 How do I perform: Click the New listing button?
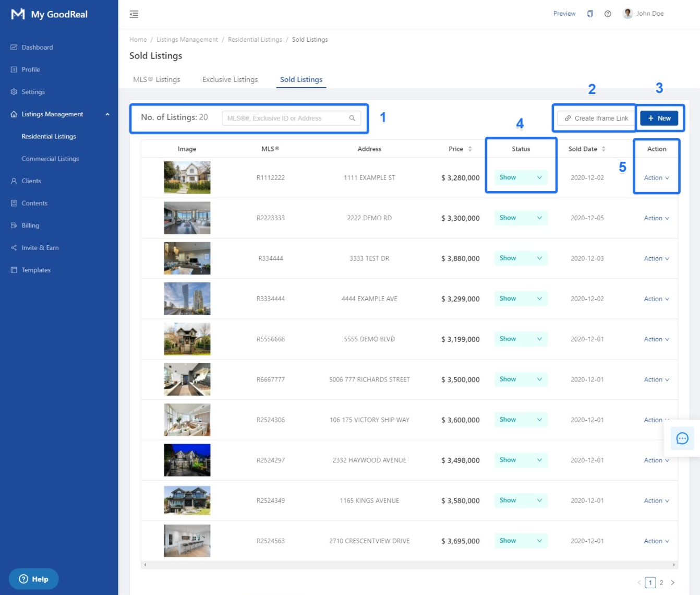[659, 118]
